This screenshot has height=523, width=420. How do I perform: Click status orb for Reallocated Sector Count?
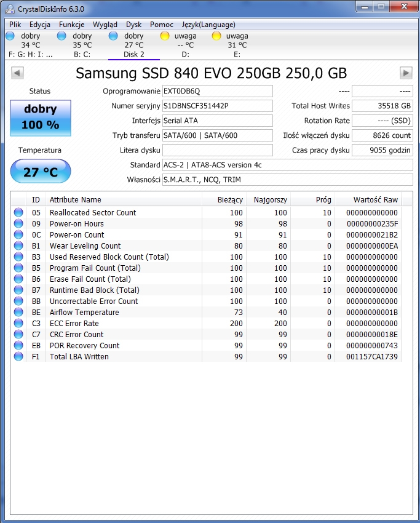click(18, 212)
